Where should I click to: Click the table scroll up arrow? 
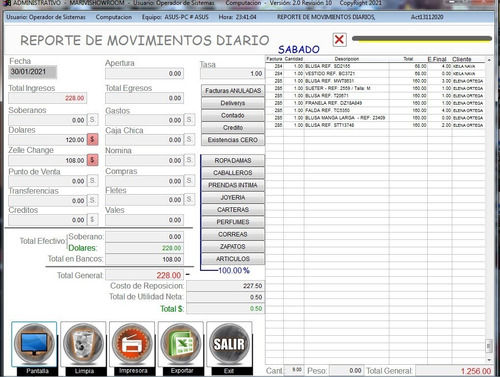tap(489, 60)
